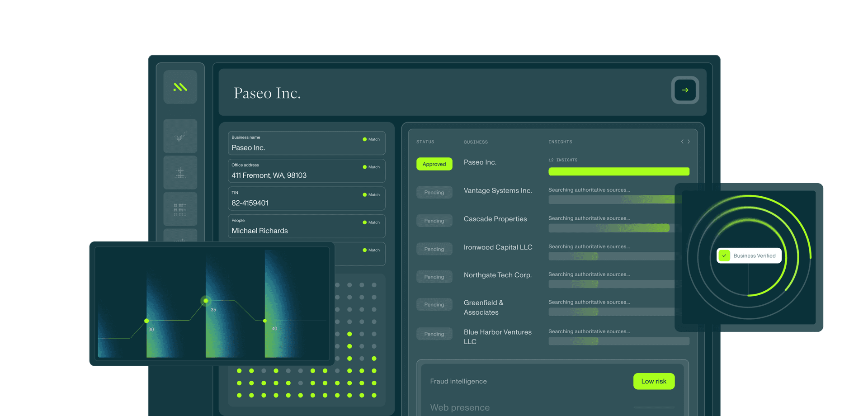Click the glowing chart point labeled 35
Viewport: 868px width, 416px height.
[206, 301]
